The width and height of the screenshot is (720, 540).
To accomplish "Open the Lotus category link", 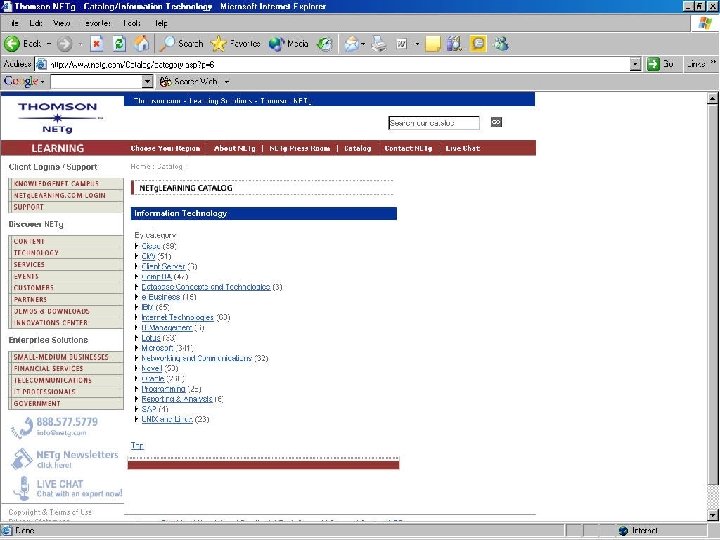I will [x=151, y=338].
